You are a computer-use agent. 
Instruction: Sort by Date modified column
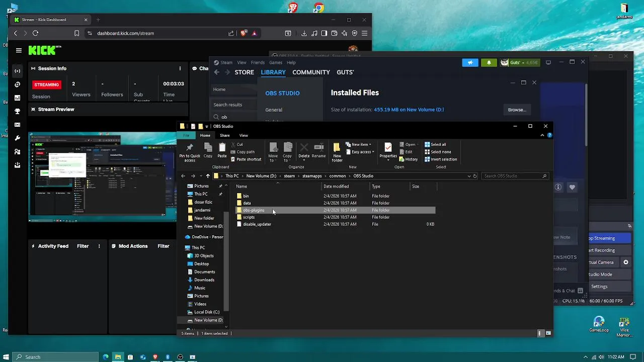(346, 187)
